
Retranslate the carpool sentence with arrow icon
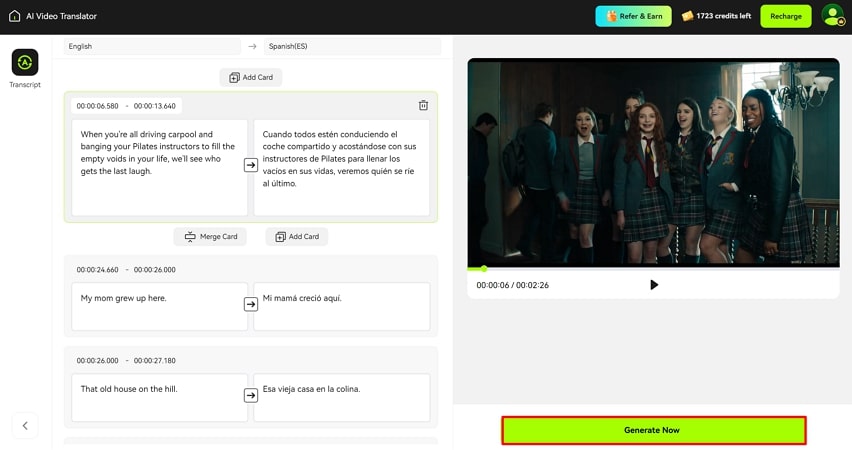coord(250,165)
